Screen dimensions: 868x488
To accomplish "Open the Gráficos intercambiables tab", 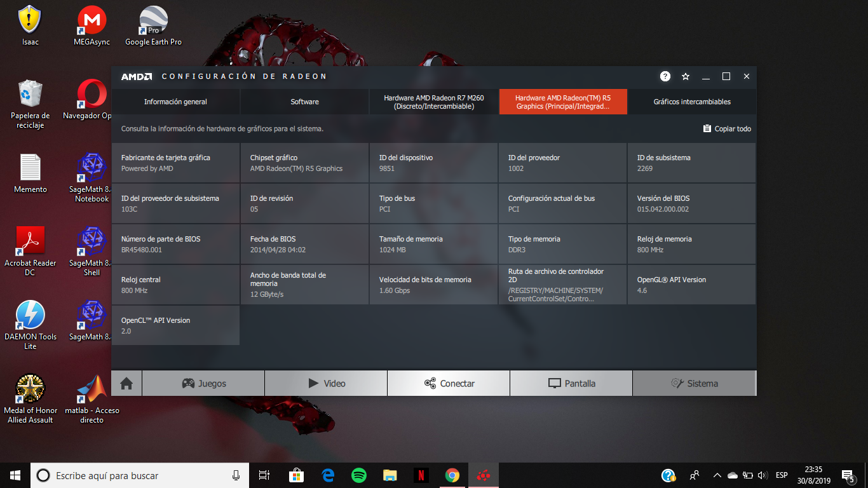I will (692, 102).
